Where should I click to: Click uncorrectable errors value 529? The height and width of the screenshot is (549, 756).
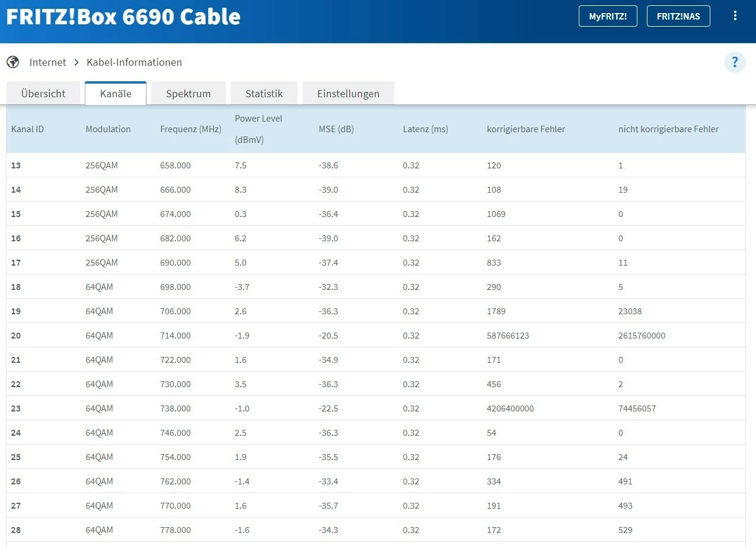pos(626,530)
